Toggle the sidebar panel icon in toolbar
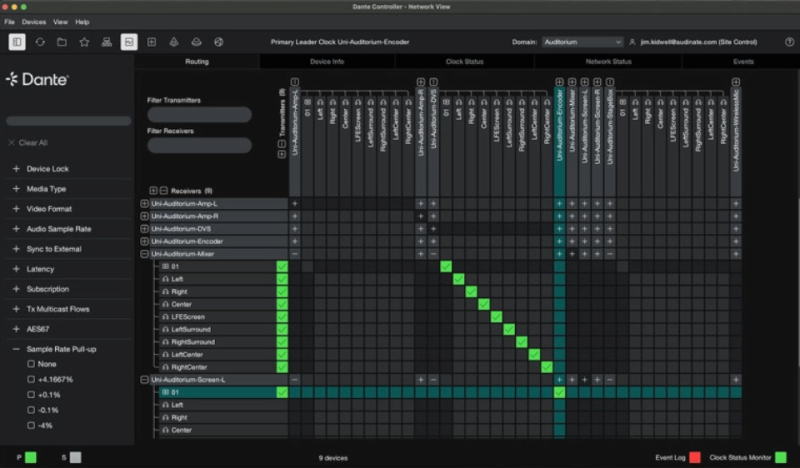Viewport: 800px width, 468px height. pos(17,42)
